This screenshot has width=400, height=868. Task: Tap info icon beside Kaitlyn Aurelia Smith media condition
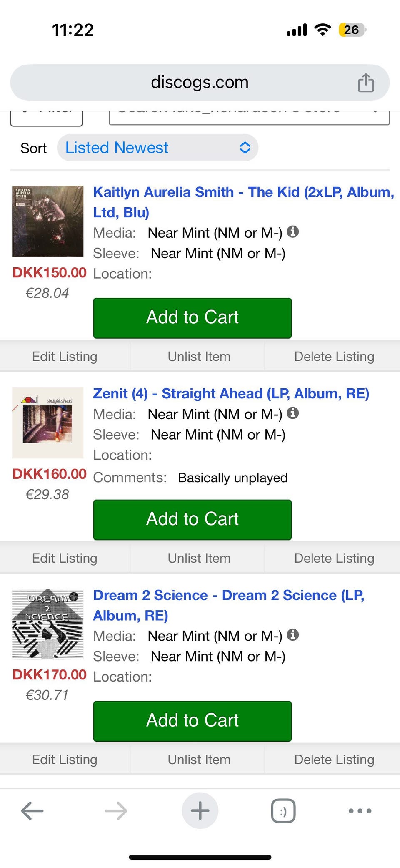pyautogui.click(x=293, y=231)
